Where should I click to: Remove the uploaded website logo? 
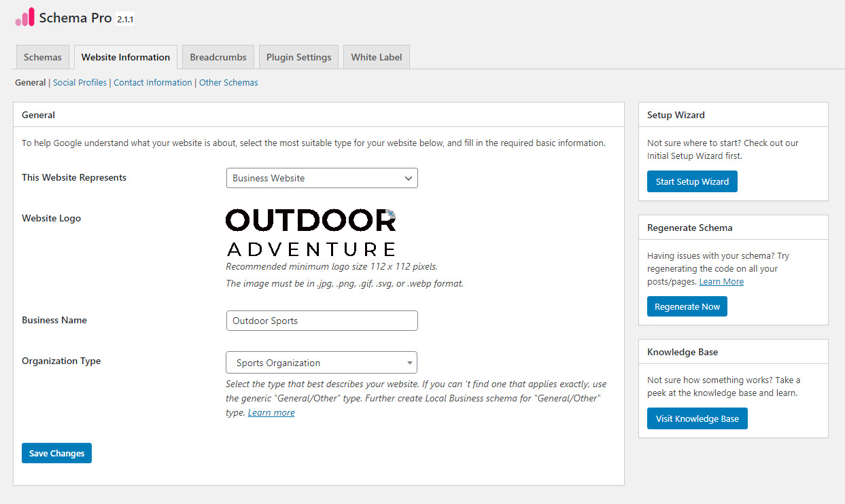coord(391,213)
